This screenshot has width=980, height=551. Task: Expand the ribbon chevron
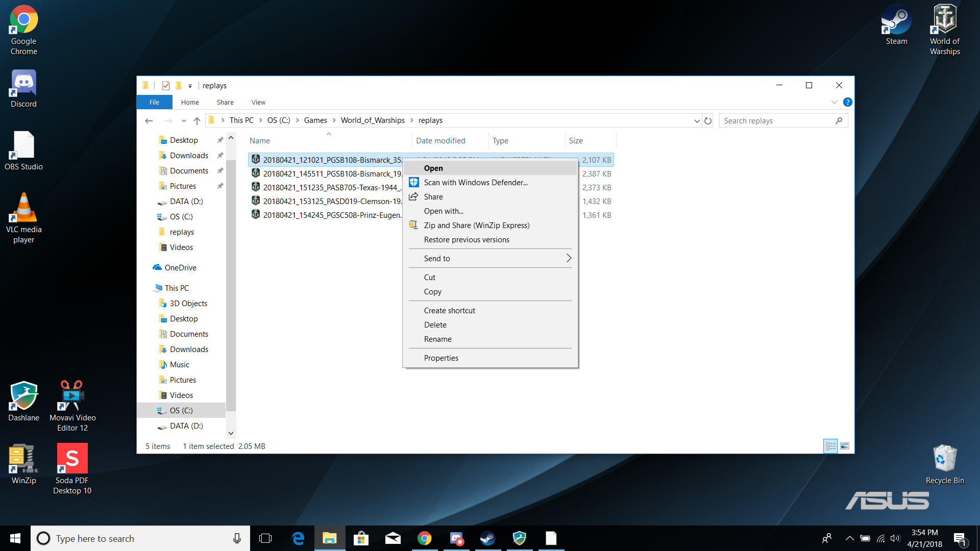(834, 102)
